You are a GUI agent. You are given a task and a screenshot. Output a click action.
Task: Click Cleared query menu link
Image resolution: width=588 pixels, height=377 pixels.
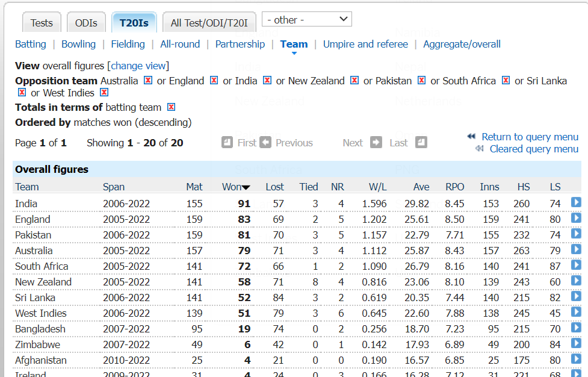(x=534, y=149)
